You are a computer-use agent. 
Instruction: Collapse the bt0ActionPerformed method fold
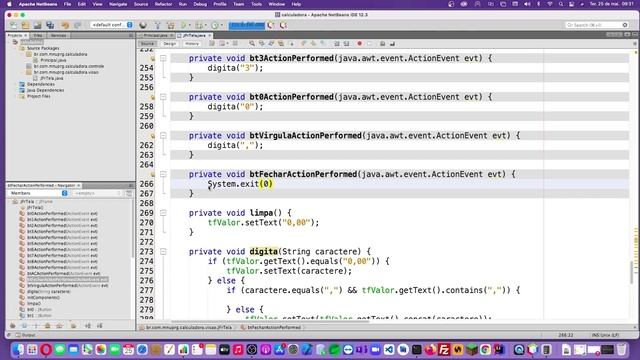coord(163,97)
